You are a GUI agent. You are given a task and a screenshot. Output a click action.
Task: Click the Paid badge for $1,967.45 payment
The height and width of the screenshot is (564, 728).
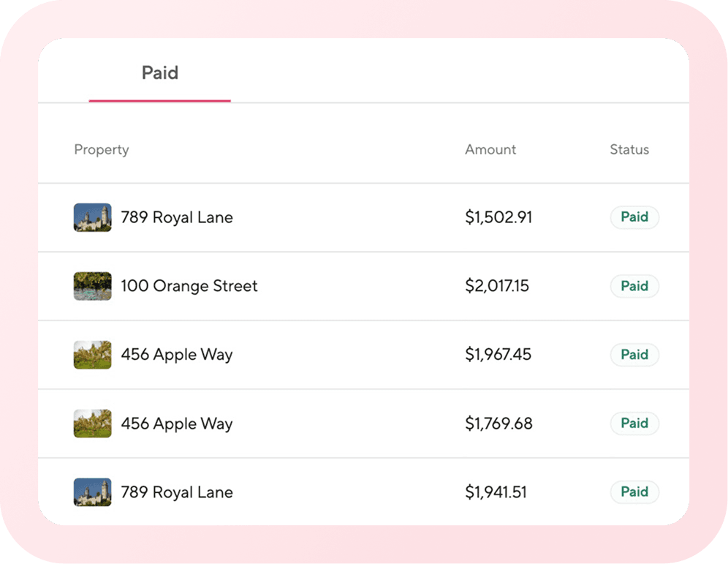[634, 355]
